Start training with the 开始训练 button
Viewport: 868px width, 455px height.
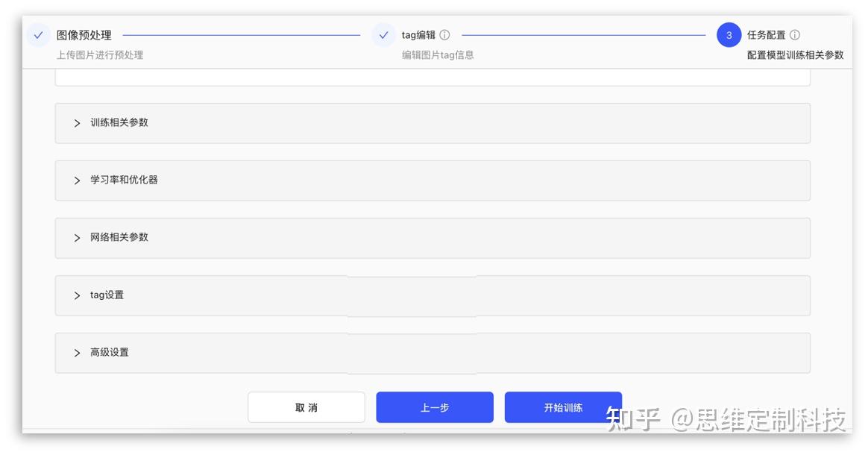pos(563,407)
